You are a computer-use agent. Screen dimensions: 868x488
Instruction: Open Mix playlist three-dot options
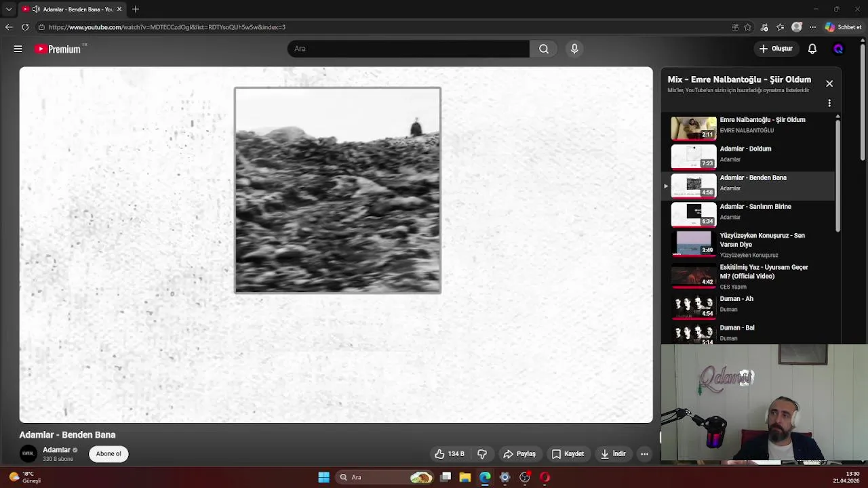(x=829, y=104)
